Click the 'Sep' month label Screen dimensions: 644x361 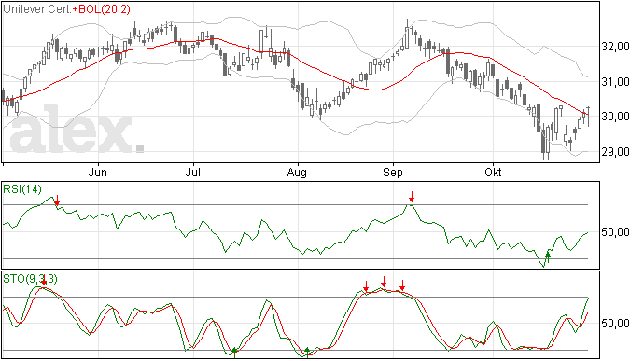click(393, 173)
